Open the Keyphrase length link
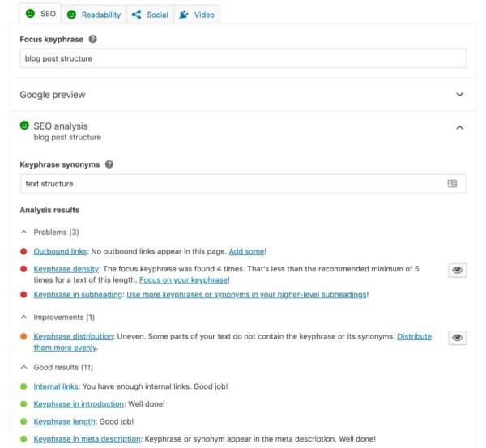This screenshot has height=448, width=486. pyautogui.click(x=64, y=421)
